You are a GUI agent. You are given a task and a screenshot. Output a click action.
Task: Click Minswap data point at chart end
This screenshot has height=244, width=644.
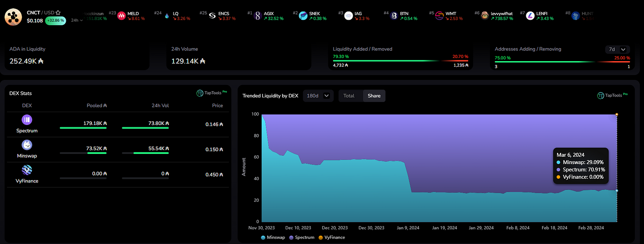pos(616,190)
